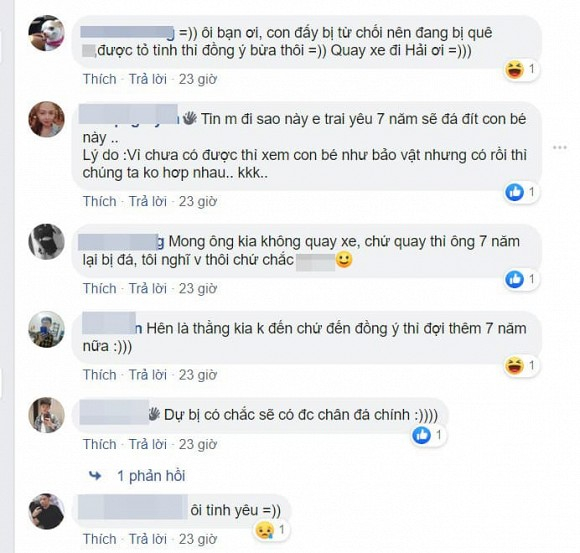Open the black cap avatar on the third comment

tap(47, 242)
